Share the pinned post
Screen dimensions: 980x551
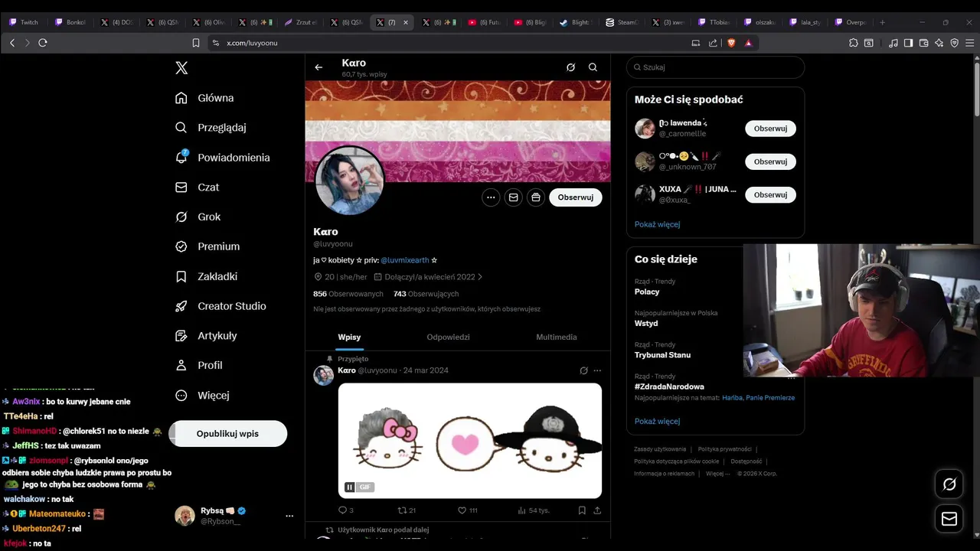tap(597, 510)
